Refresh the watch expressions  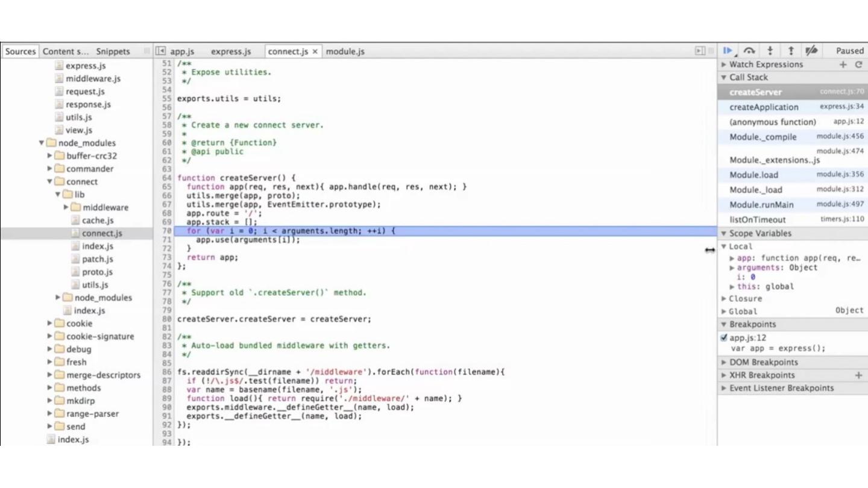click(858, 64)
